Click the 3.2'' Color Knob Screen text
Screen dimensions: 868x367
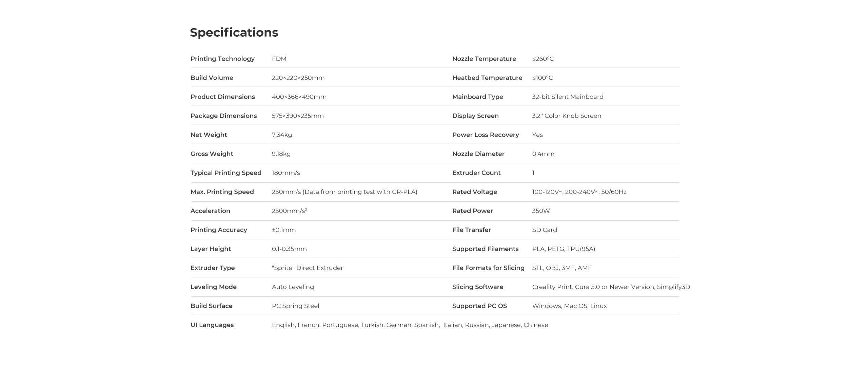pyautogui.click(x=567, y=116)
